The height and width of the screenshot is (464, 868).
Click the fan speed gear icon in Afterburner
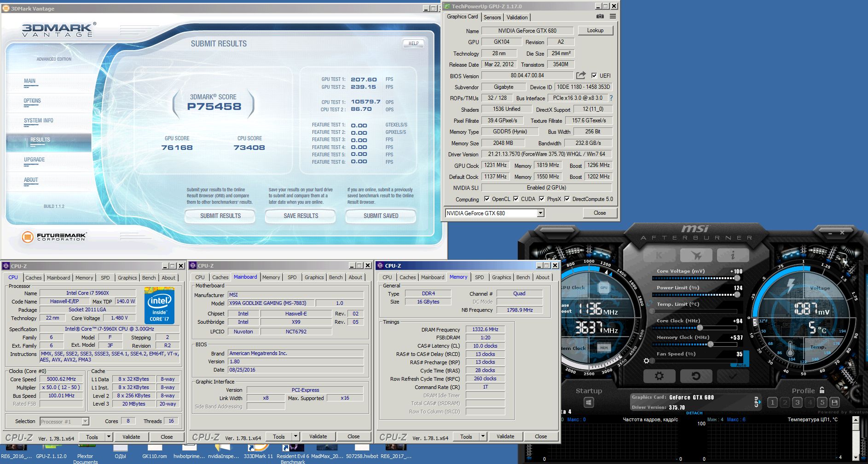click(x=647, y=361)
